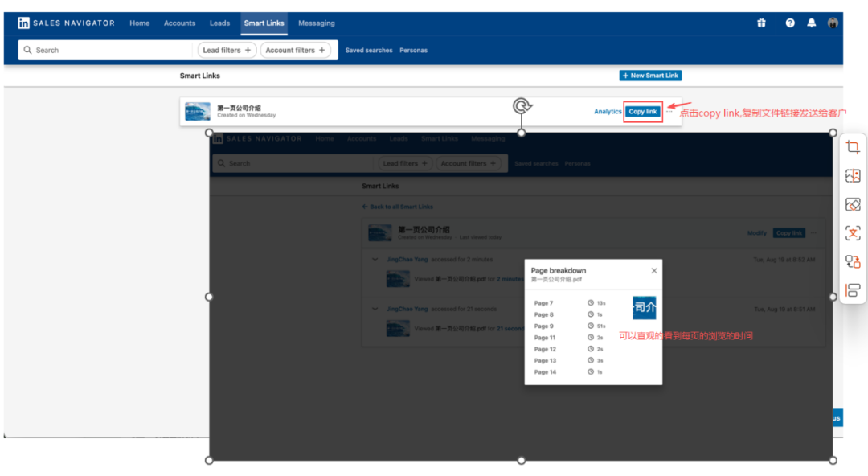
Task: Click Accounts in the dimmed overlay navigation
Action: pyautogui.click(x=362, y=138)
